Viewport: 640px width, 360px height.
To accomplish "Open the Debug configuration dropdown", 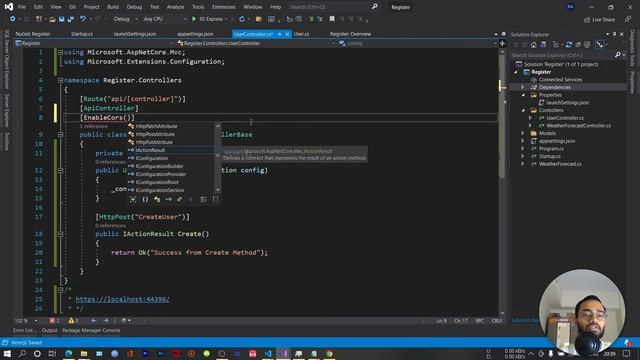I will pyautogui.click(x=125, y=19).
